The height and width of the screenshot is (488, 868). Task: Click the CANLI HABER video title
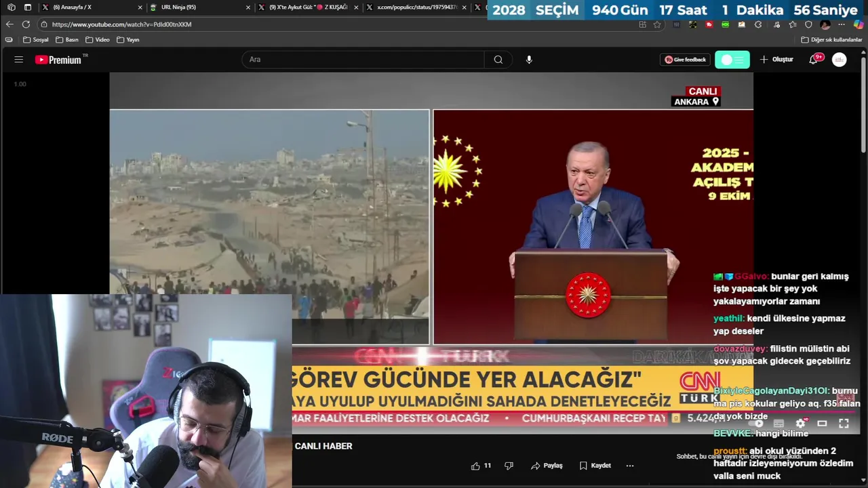coord(323,446)
